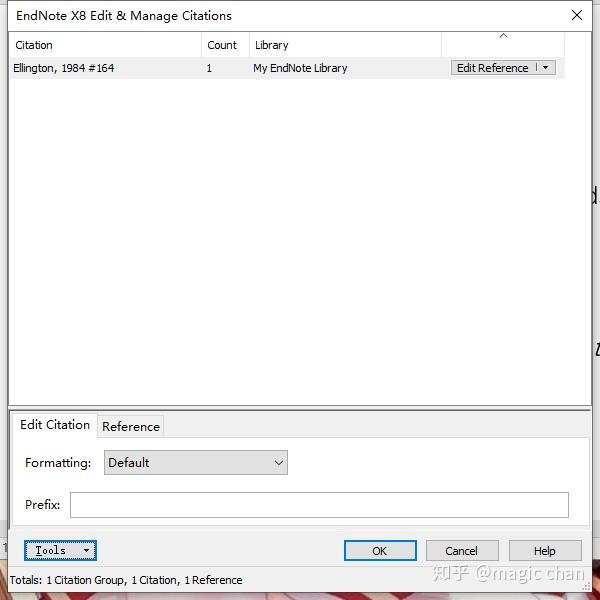This screenshot has height=600, width=600.
Task: Open the Formatting Default combo box
Action: click(x=196, y=463)
